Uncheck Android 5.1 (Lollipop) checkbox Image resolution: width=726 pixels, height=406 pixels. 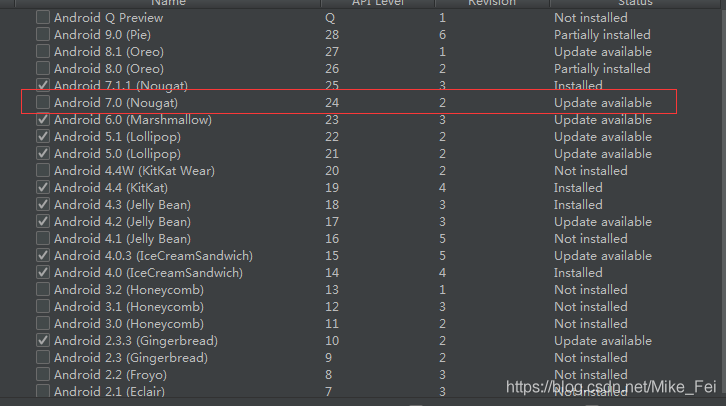point(43,137)
